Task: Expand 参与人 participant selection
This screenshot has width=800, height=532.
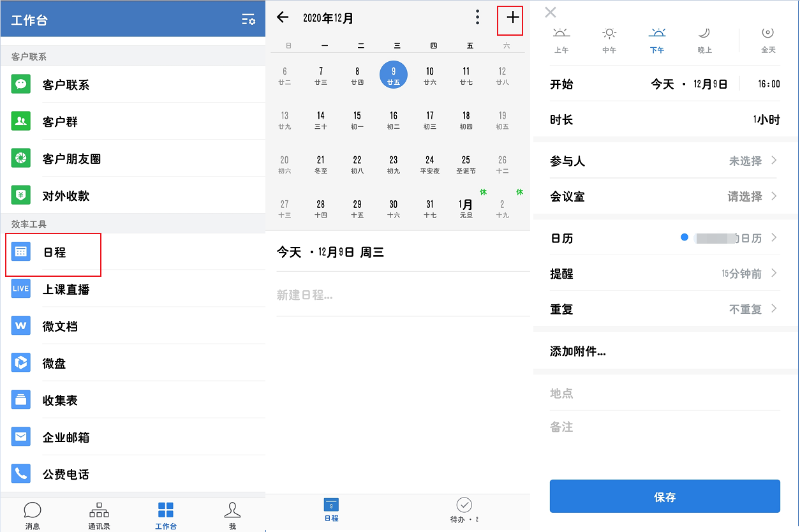Action: (665, 161)
